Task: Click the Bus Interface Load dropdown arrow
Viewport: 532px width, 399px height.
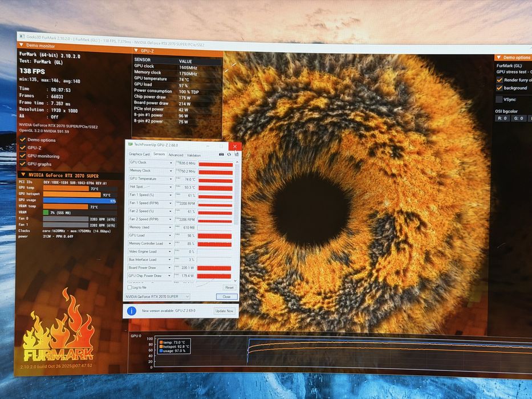Action: click(170, 259)
